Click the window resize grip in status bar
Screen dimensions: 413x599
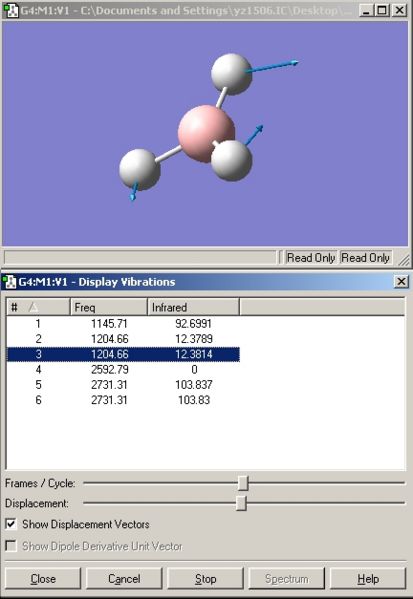[403, 260]
